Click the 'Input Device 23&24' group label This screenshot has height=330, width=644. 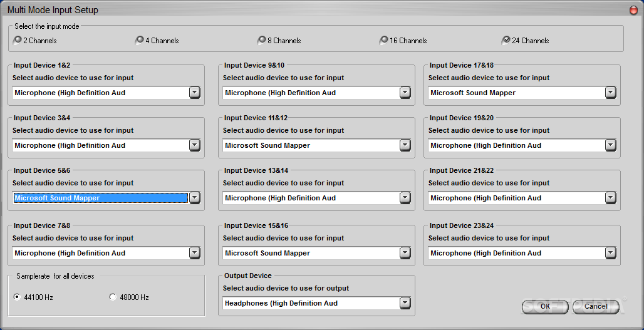[x=462, y=225]
